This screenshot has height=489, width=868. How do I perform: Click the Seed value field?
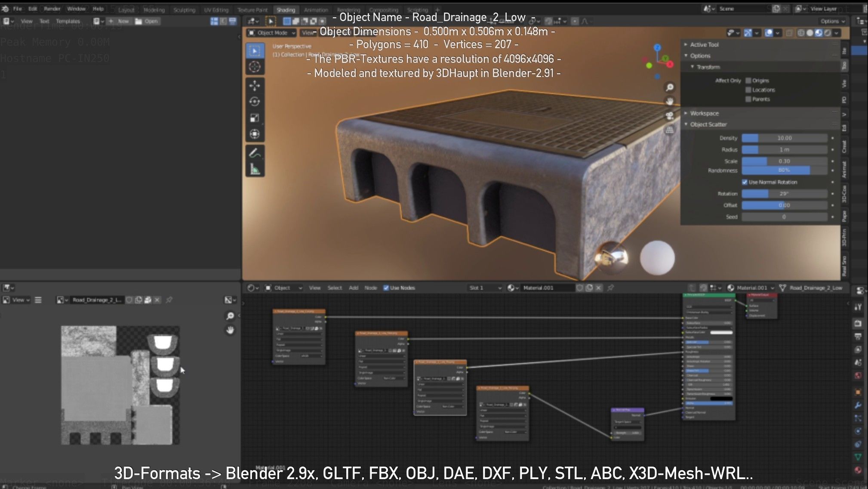click(x=784, y=217)
